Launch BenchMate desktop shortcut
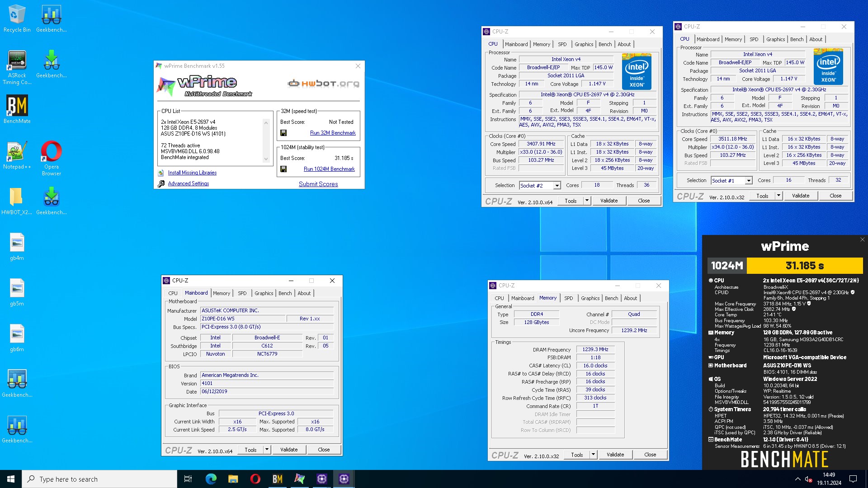Screen dimensions: 868x488 pyautogui.click(x=17, y=109)
